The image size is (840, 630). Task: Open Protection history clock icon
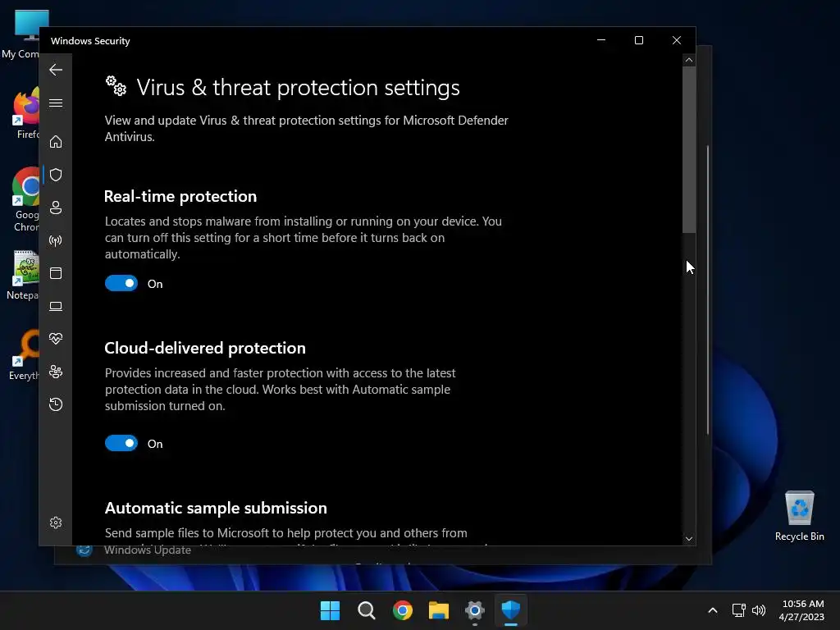(x=56, y=404)
